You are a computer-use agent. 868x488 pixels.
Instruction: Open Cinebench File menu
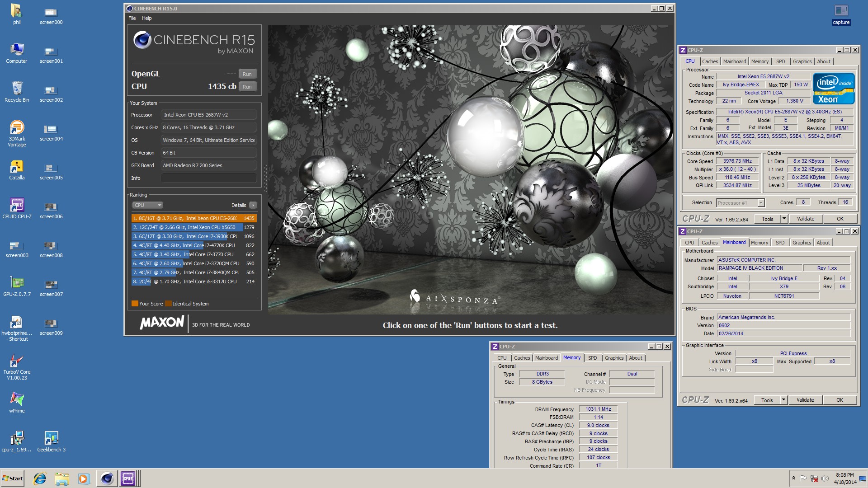(x=132, y=18)
